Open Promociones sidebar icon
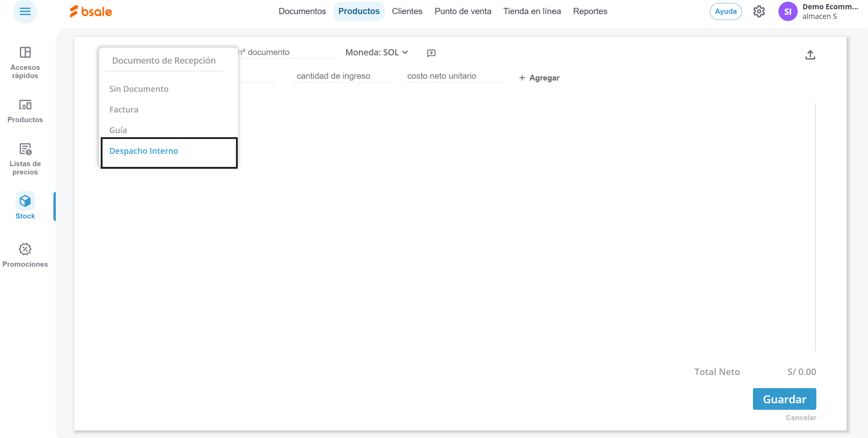The image size is (868, 438). pos(25,249)
